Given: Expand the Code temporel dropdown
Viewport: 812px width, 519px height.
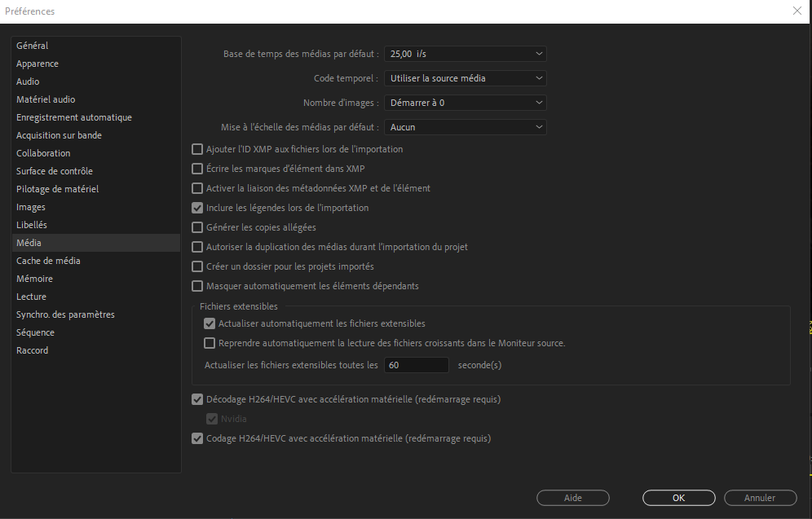Looking at the screenshot, I should coord(465,78).
